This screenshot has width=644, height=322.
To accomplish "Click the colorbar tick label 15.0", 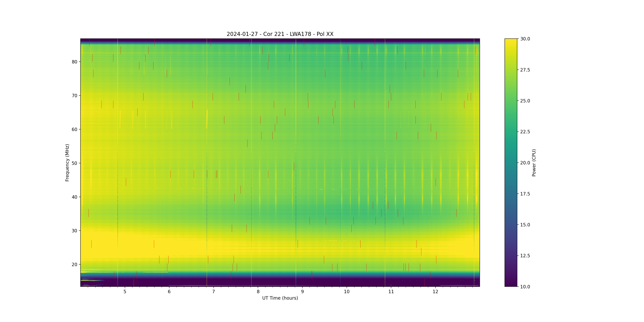I will 525,225.
